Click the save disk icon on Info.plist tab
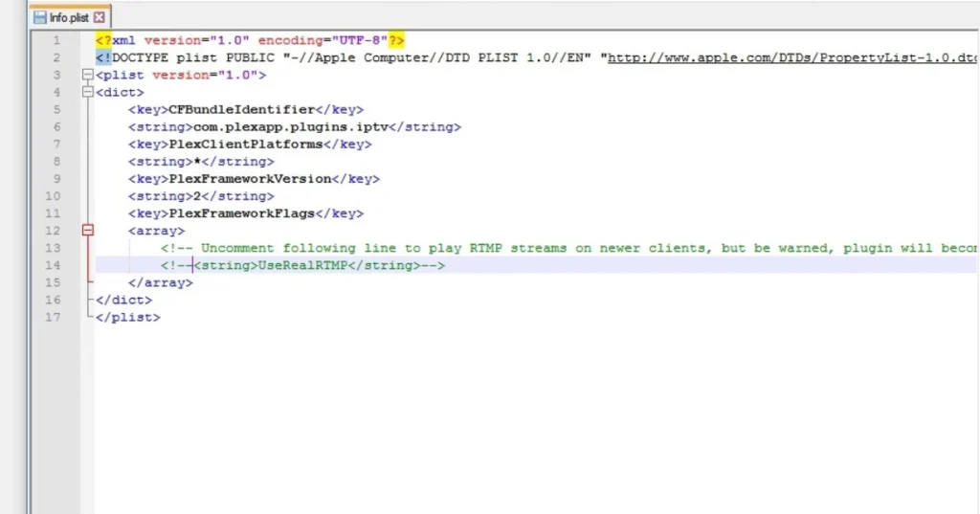980x514 pixels. pyautogui.click(x=40, y=17)
